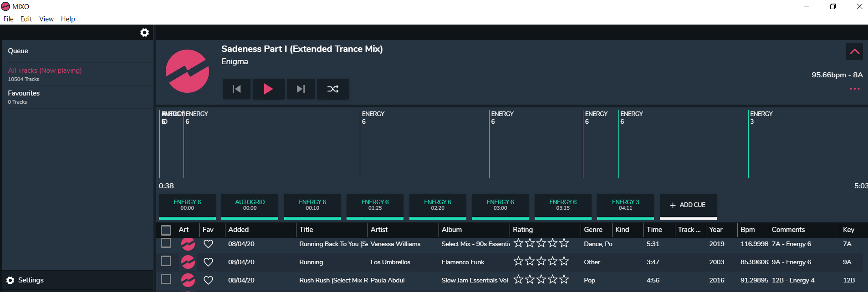Open the gear icon above Queue
868x292 pixels.
point(144,33)
